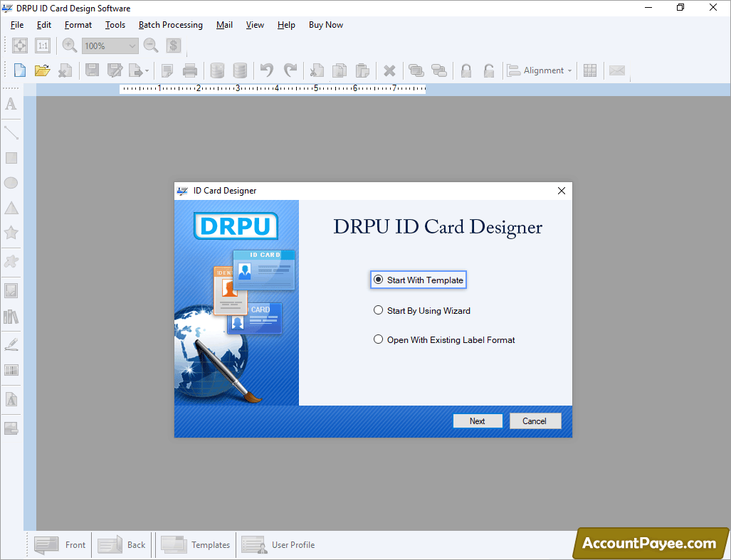Switch to the Back card side
This screenshot has height=560, width=731.
click(122, 544)
